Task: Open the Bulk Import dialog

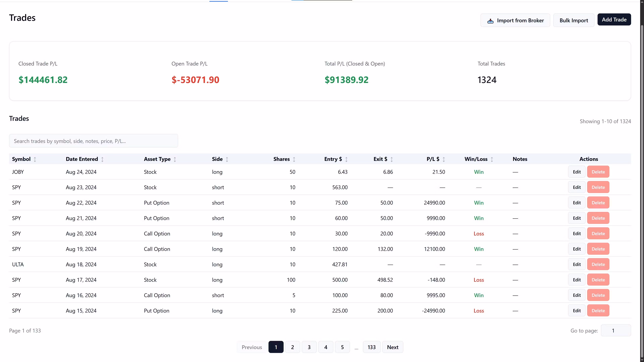Action: click(x=574, y=20)
